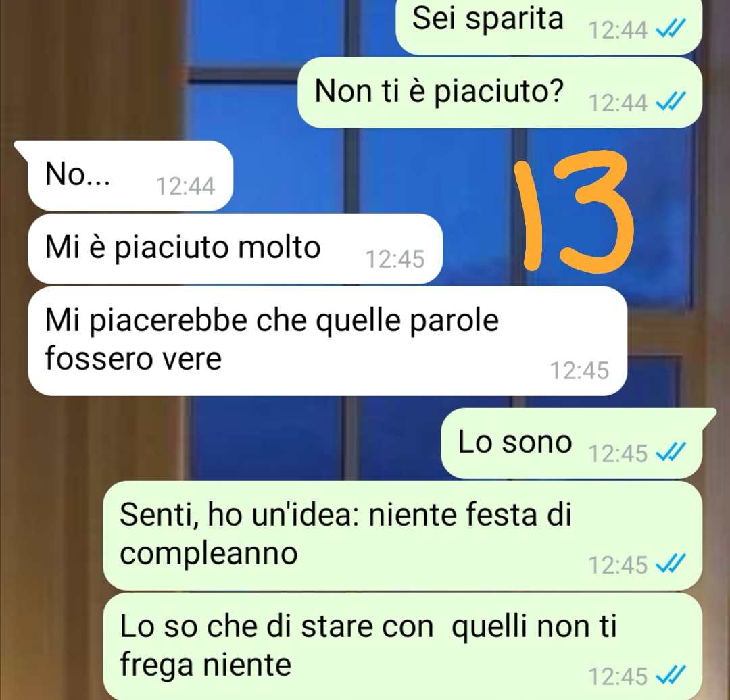Screen dimensions: 730x700
Task: Click the 12:45 timestamp on 'Mi è piaciuto molto'
Action: tap(395, 259)
